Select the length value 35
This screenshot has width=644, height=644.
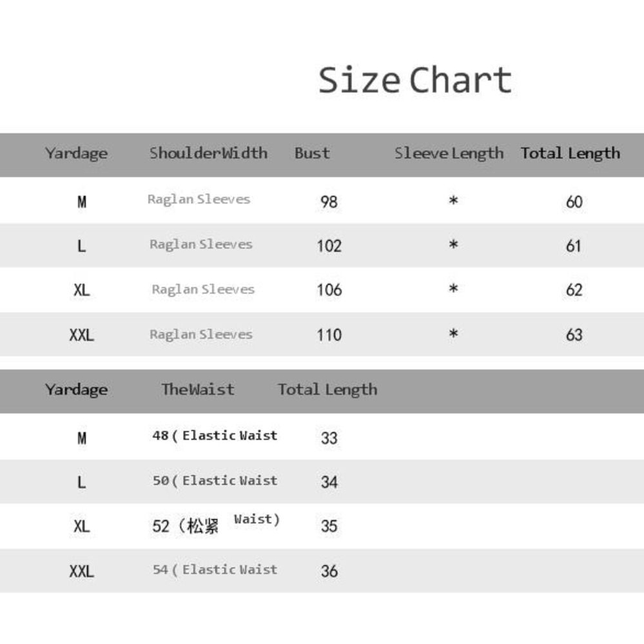(329, 525)
